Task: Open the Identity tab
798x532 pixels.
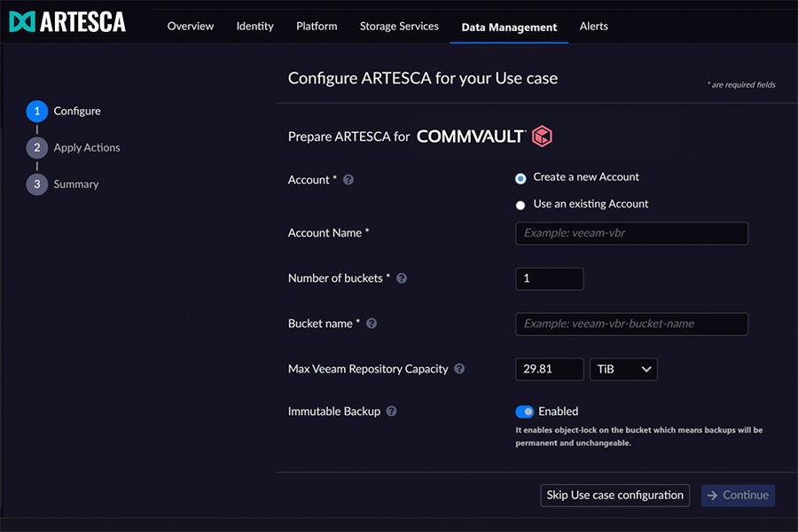Action: (255, 26)
